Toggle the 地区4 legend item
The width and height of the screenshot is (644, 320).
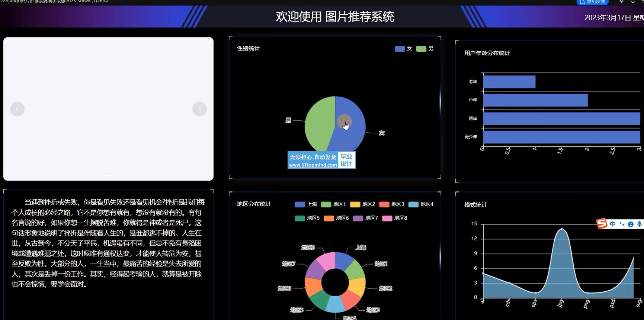coord(421,204)
